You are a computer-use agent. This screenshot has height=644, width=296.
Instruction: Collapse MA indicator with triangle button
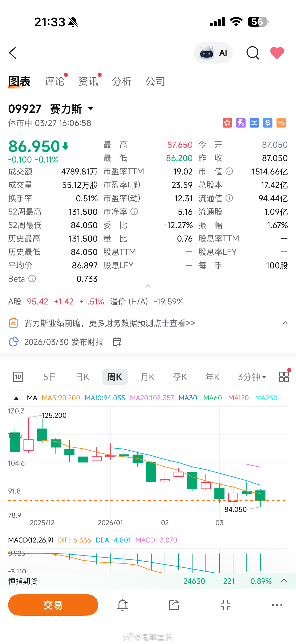click(x=16, y=398)
